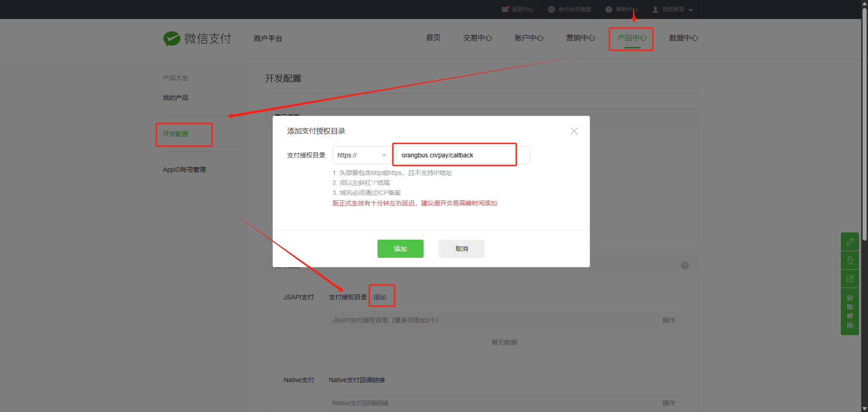Click the green 添加 button

click(400, 249)
